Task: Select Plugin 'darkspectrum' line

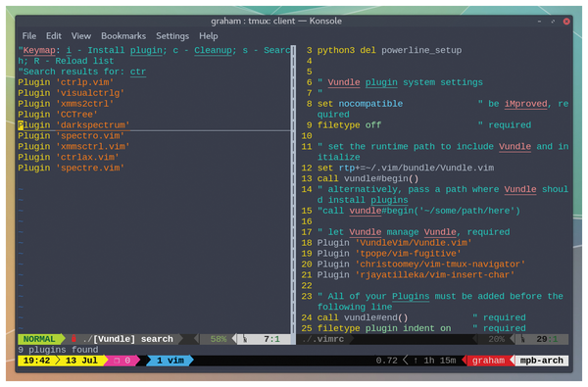Action: pyautogui.click(x=73, y=124)
